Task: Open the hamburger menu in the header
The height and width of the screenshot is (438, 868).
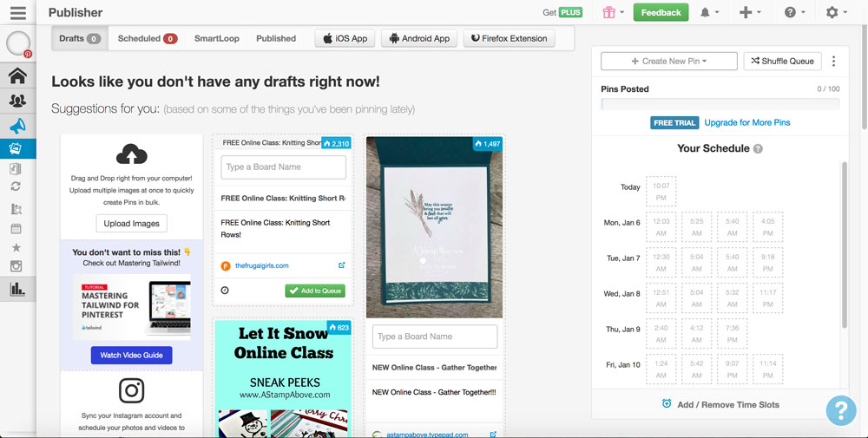Action: click(17, 12)
